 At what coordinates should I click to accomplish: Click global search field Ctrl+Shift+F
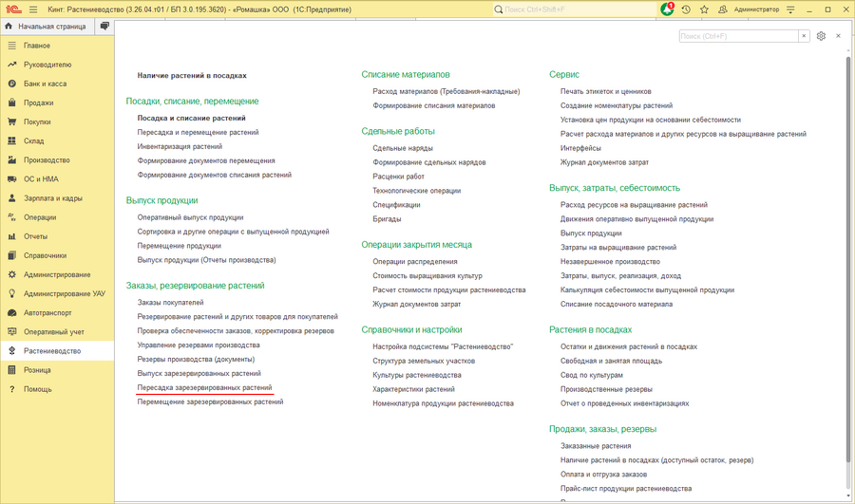point(575,9)
